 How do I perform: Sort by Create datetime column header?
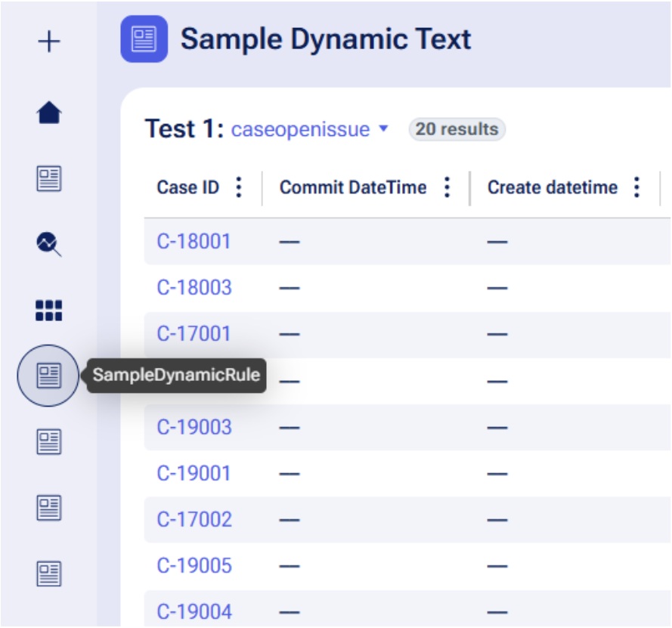point(553,187)
